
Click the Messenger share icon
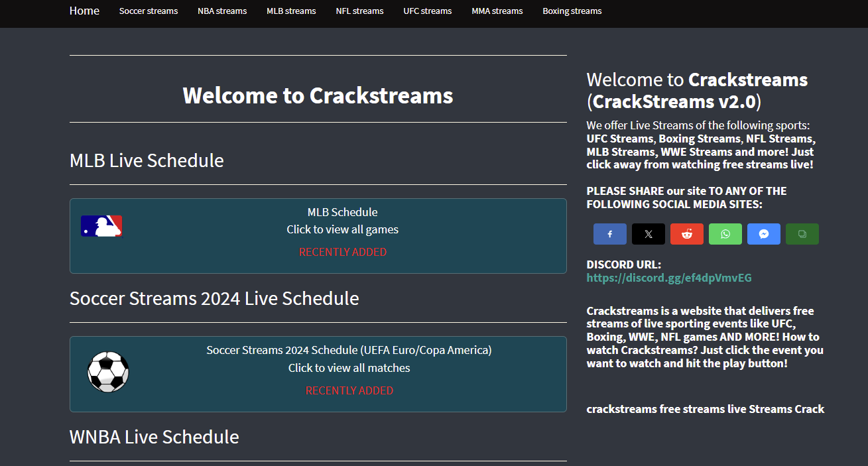[x=764, y=234]
